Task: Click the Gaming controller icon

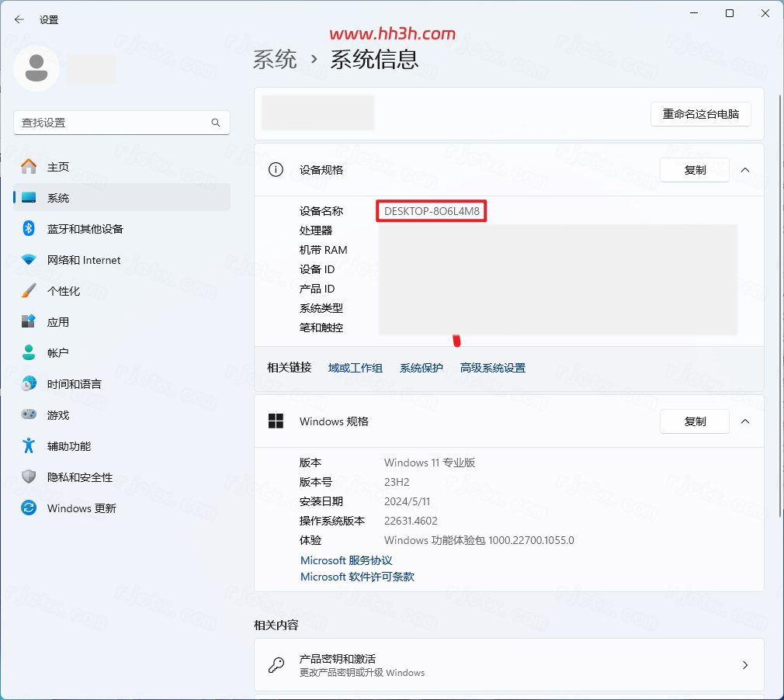Action: (x=29, y=414)
